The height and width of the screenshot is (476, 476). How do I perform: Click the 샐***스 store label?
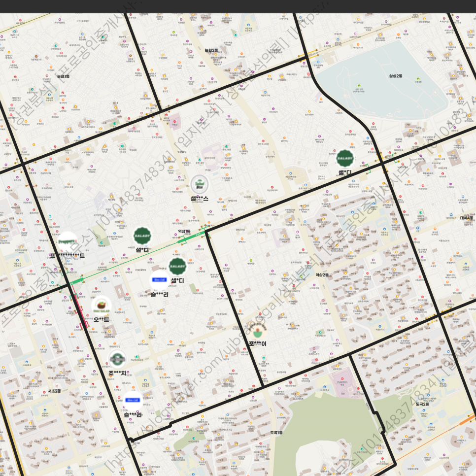[x=200, y=199]
